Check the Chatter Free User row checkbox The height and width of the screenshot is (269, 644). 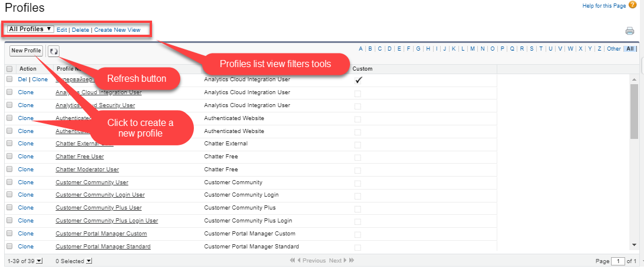point(9,157)
